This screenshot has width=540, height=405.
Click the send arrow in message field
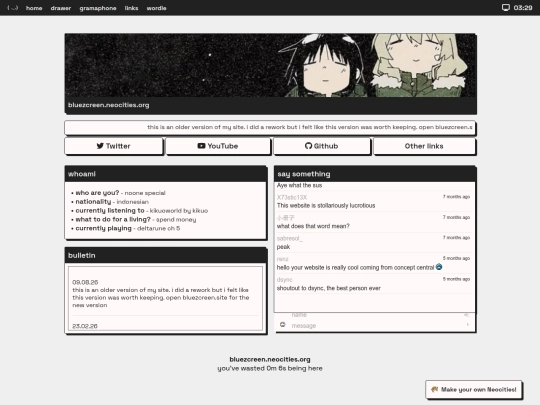(x=468, y=324)
